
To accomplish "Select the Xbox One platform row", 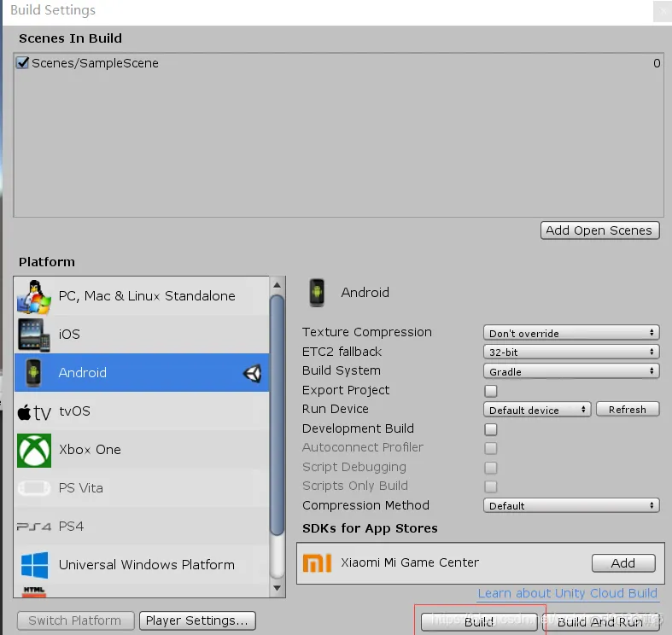I will 142,450.
